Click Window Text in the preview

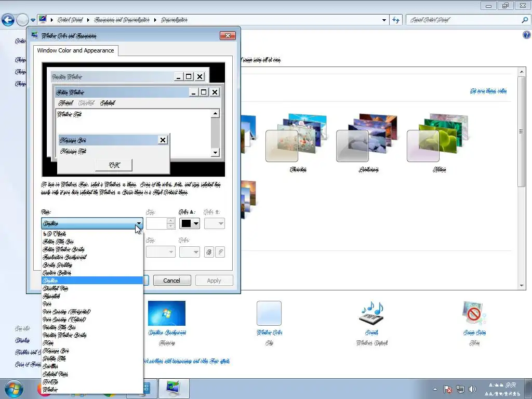[x=69, y=114]
